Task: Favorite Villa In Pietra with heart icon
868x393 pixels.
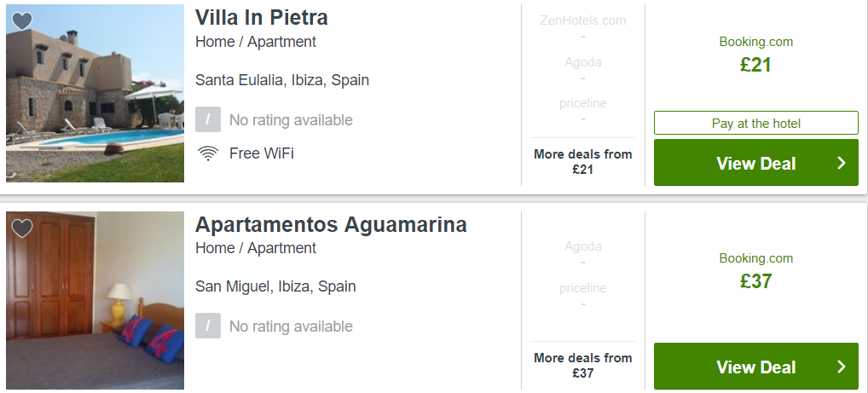Action: (22, 21)
